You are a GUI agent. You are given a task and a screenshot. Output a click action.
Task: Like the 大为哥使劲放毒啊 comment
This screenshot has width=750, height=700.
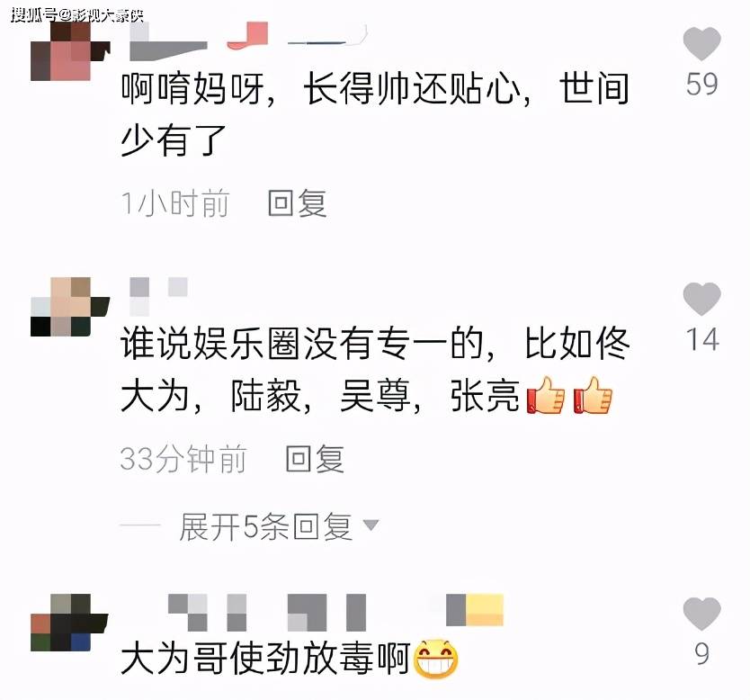coord(701,614)
